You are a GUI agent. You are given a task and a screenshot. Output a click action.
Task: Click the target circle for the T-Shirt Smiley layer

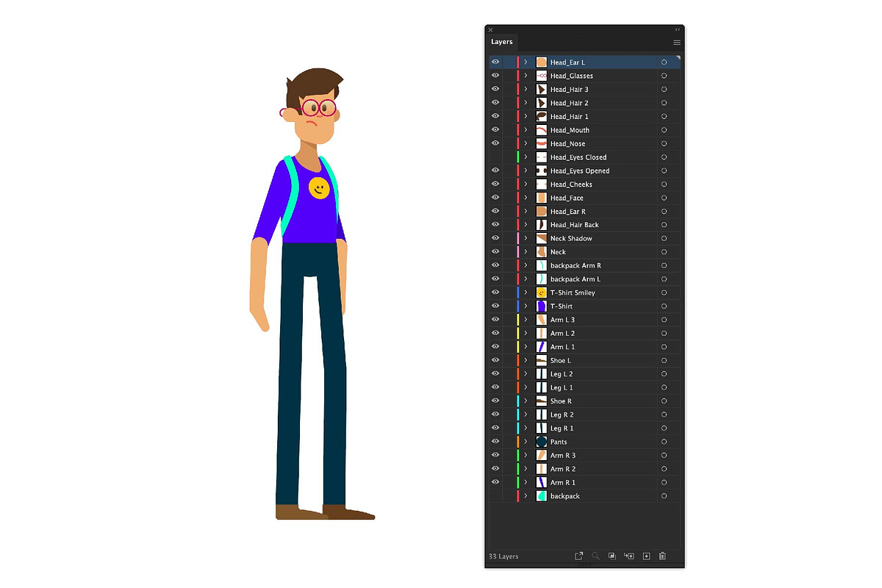664,293
